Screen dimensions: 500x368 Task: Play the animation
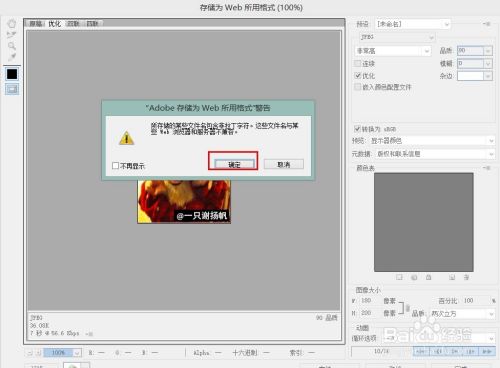pyautogui.click(x=454, y=351)
